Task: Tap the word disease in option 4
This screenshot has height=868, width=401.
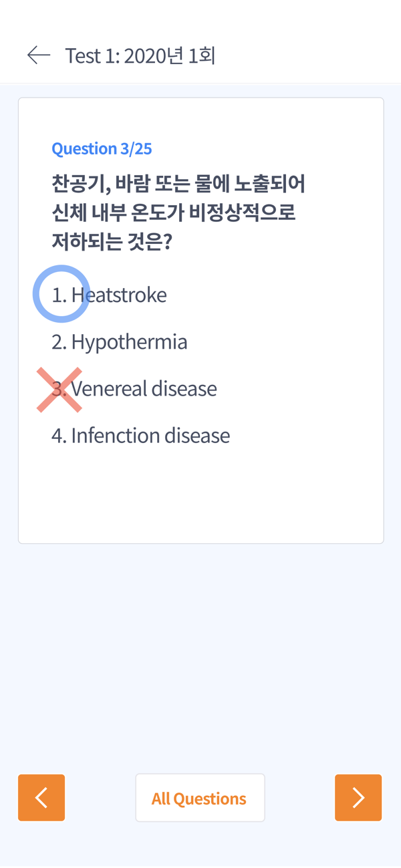Action: pyautogui.click(x=197, y=436)
